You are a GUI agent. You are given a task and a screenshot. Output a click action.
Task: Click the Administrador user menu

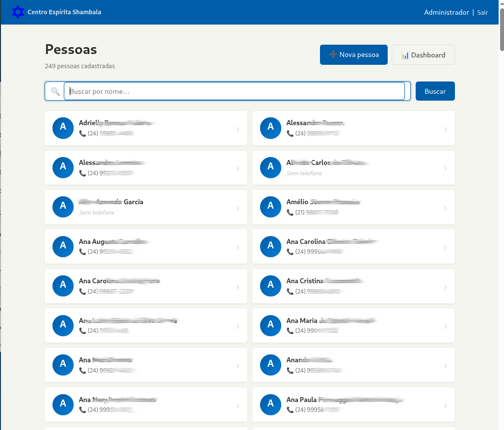click(x=446, y=12)
